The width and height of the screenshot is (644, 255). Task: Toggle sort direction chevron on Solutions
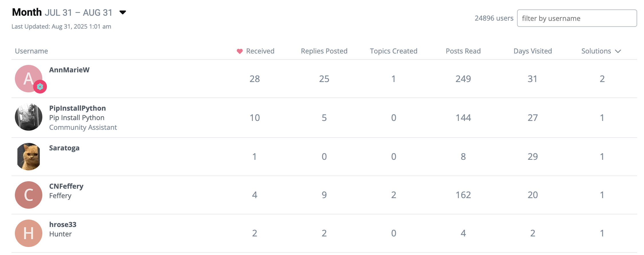(x=618, y=51)
